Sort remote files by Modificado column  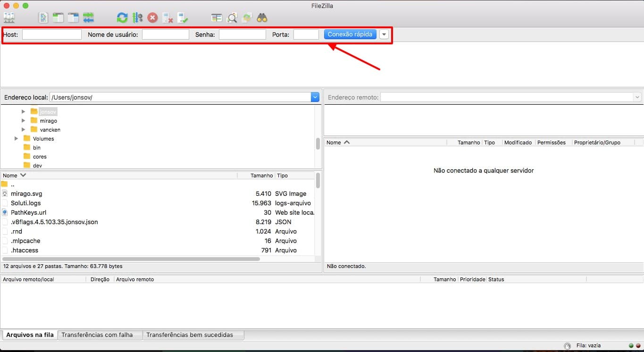[x=518, y=142]
